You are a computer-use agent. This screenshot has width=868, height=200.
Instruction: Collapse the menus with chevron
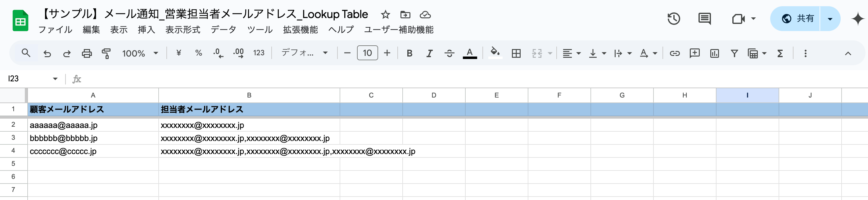[848, 53]
